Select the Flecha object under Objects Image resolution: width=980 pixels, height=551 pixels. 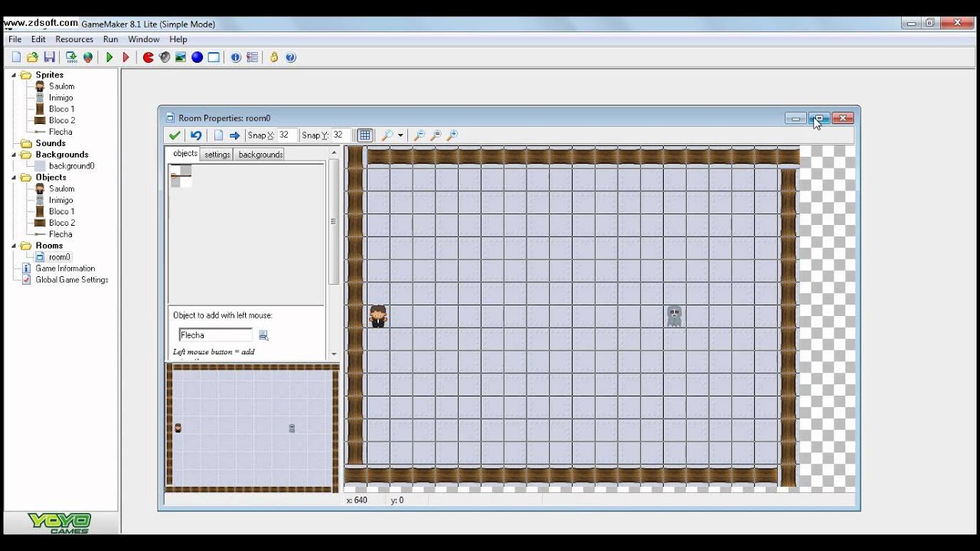point(60,234)
